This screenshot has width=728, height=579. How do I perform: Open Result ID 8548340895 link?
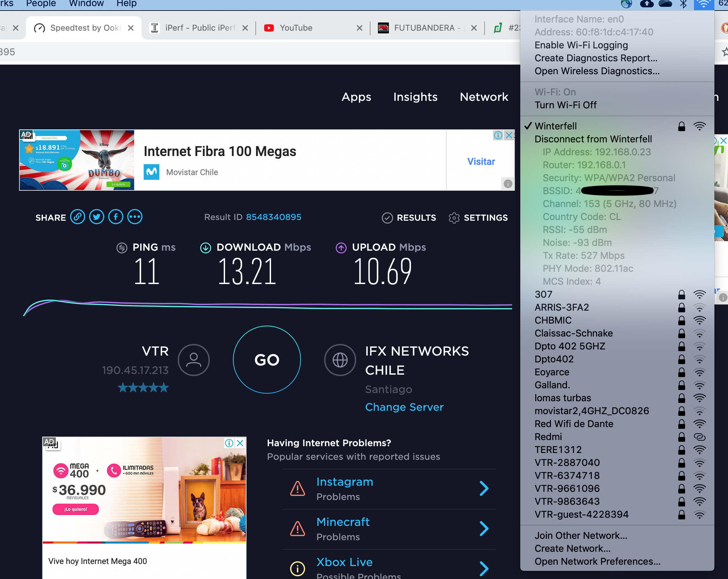click(274, 217)
